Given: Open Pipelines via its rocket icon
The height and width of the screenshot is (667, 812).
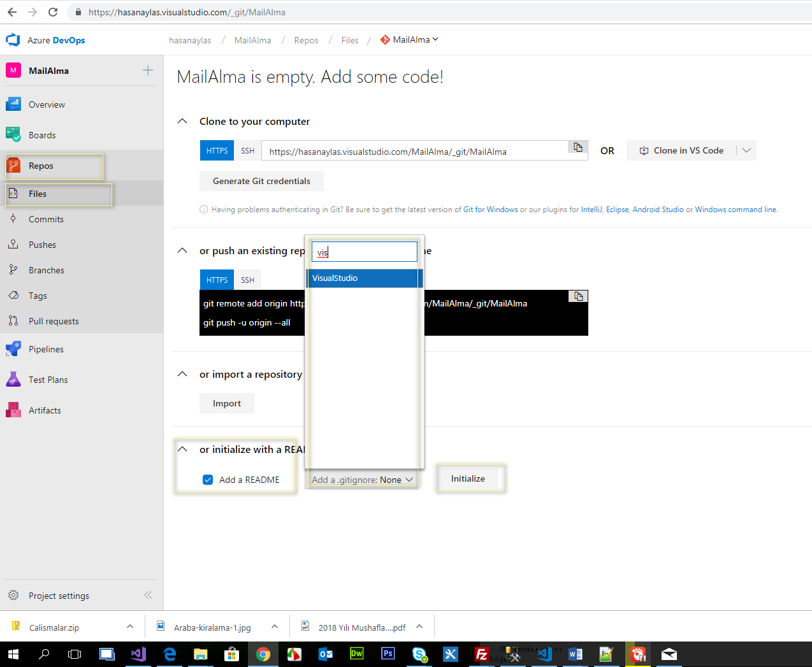Looking at the screenshot, I should 13,349.
